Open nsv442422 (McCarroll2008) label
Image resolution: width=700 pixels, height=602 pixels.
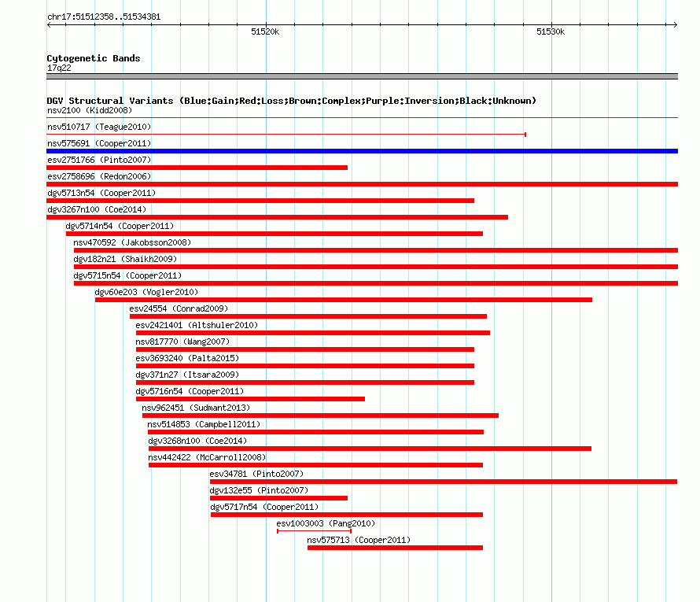207,457
